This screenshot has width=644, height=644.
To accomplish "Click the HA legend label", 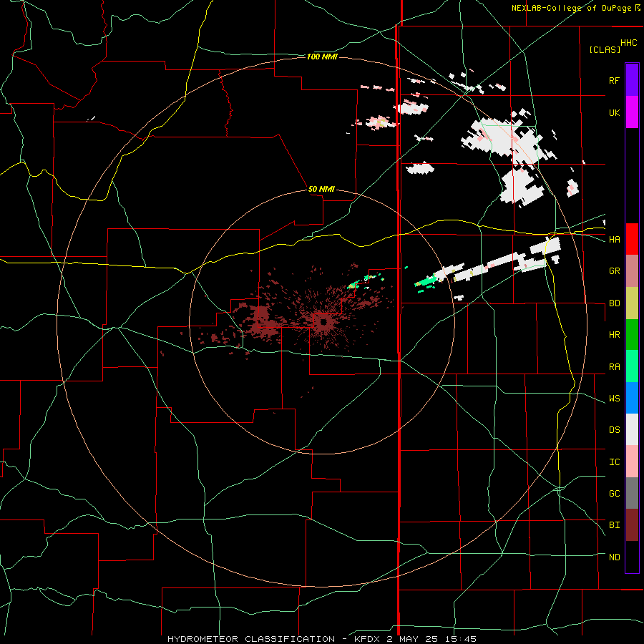I will [614, 240].
